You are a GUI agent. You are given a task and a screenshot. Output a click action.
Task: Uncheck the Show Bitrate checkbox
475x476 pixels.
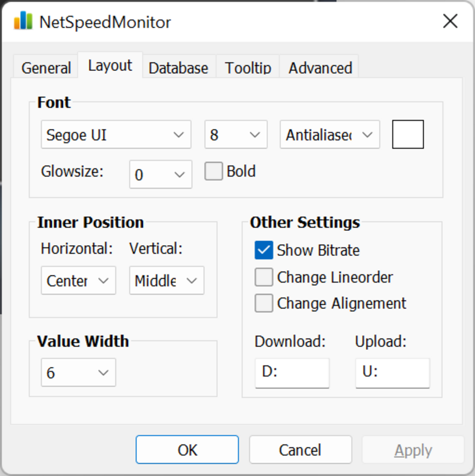click(x=264, y=250)
